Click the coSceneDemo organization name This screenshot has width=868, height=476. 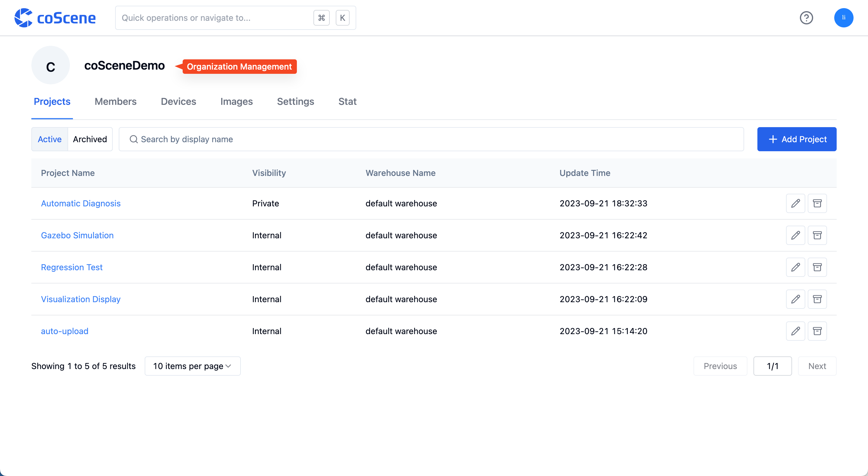pyautogui.click(x=124, y=65)
